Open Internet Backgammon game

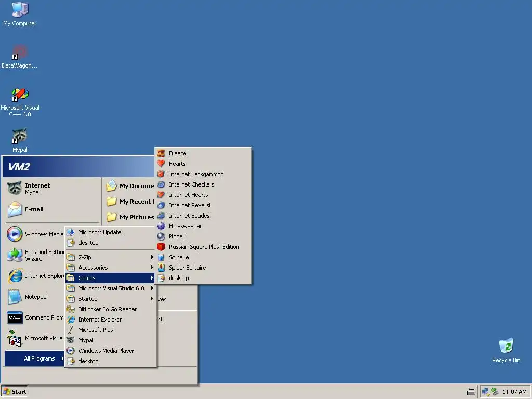(203, 174)
